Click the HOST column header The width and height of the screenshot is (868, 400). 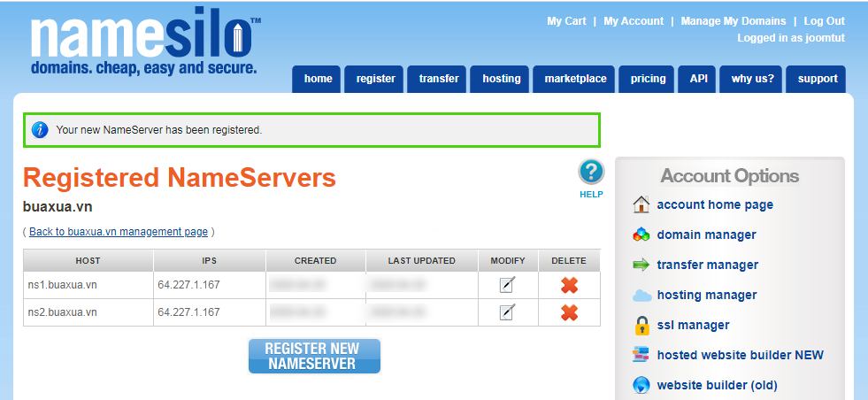click(88, 260)
